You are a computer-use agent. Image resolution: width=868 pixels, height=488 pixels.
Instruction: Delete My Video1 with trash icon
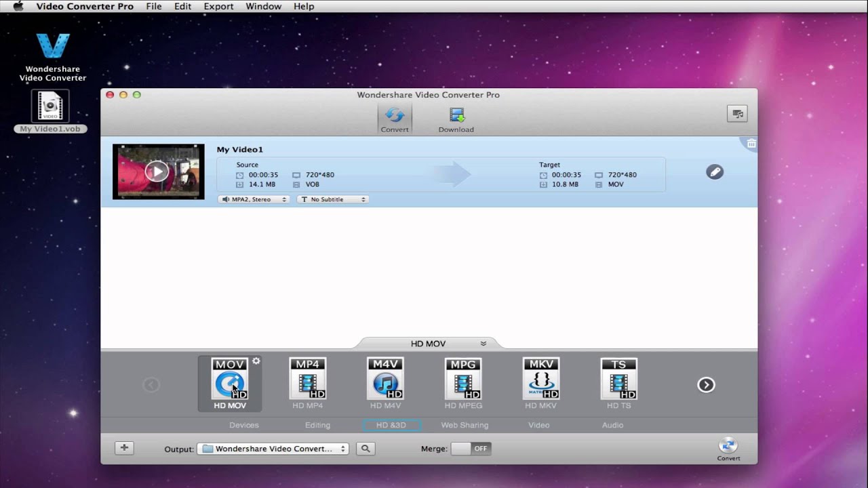751,144
